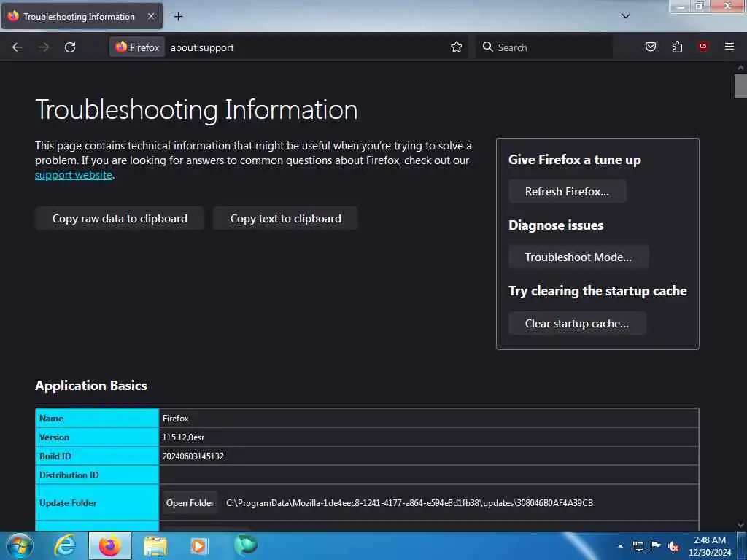Image resolution: width=747 pixels, height=560 pixels.
Task: Click the scrollbar down arrow
Action: (740, 525)
